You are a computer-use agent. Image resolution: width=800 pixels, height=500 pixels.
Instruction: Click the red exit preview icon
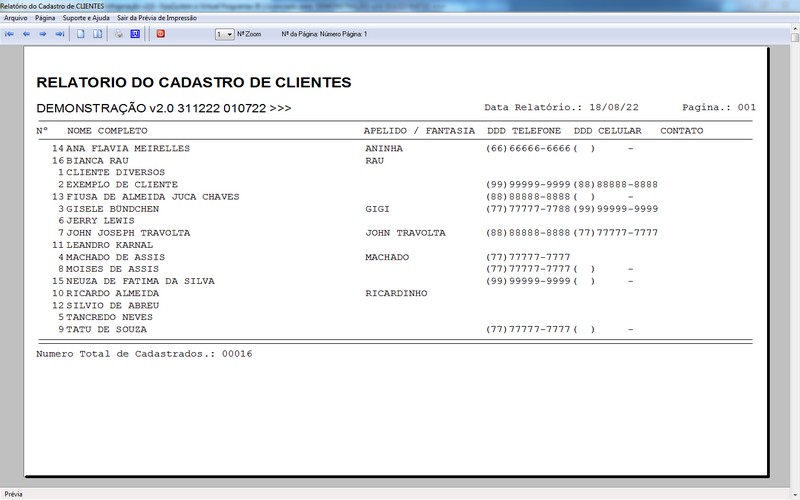pyautogui.click(x=161, y=34)
